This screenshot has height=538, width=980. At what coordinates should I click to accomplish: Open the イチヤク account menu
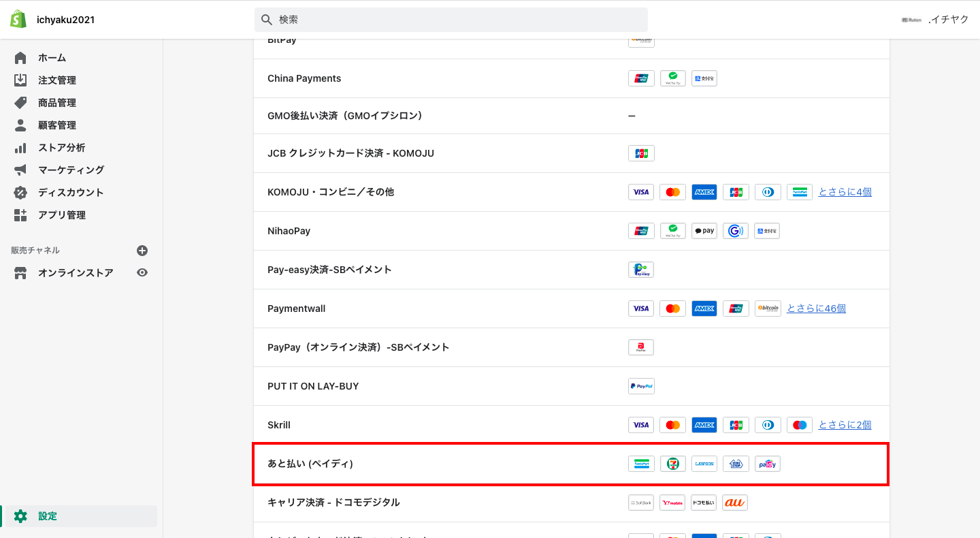(935, 20)
